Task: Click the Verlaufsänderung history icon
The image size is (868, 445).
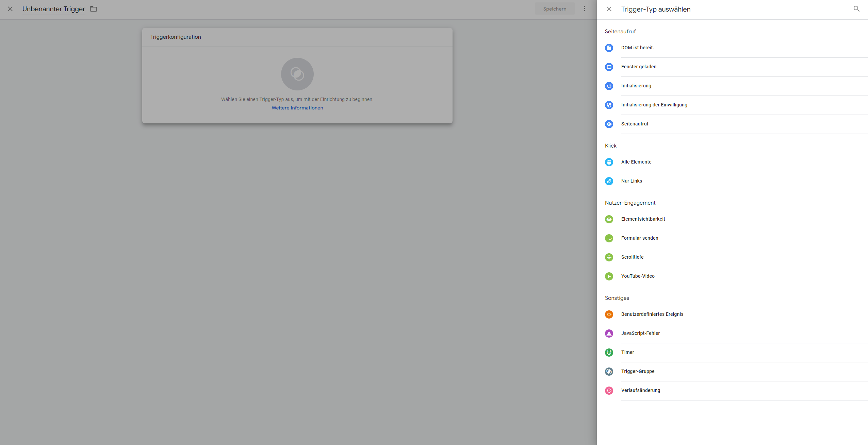Action: [x=609, y=391]
